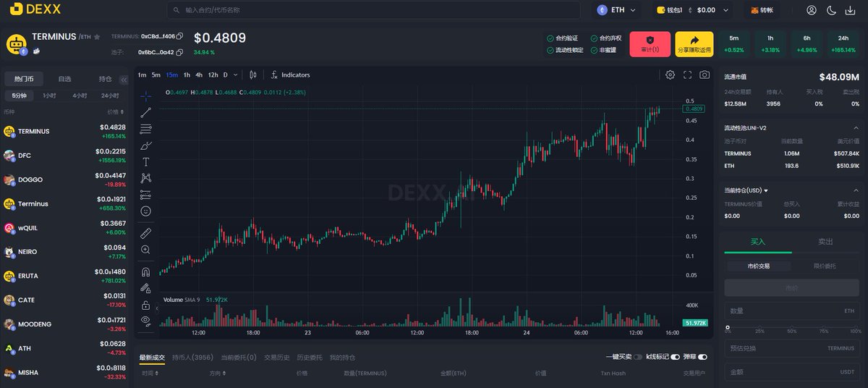Switch to dark mode moon icon
The height and width of the screenshot is (388, 868).
coord(831,10)
